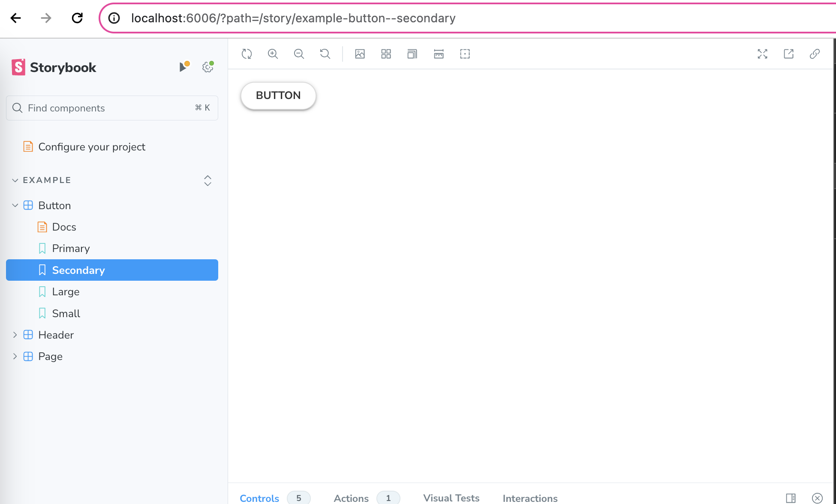Open the viewport size selector icon
Viewport: 836px width, 504px height.
(x=412, y=54)
